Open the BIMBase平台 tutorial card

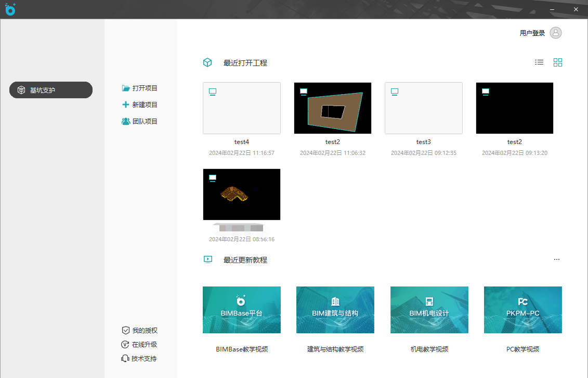[x=242, y=310]
